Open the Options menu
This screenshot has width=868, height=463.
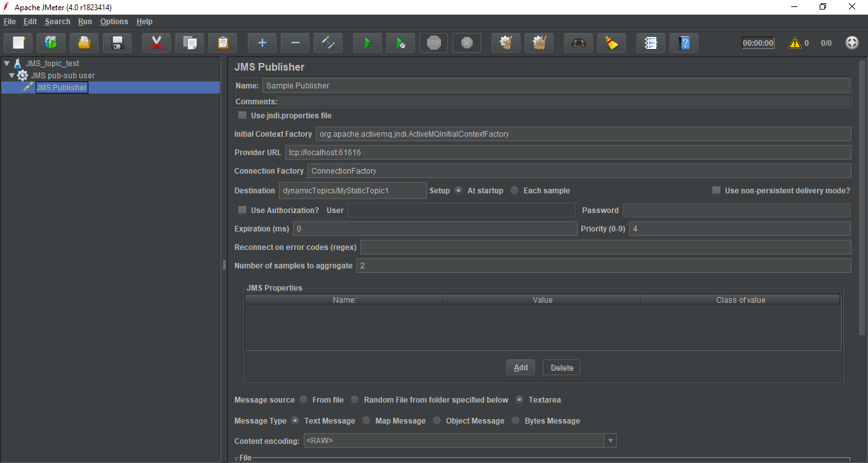click(114, 22)
